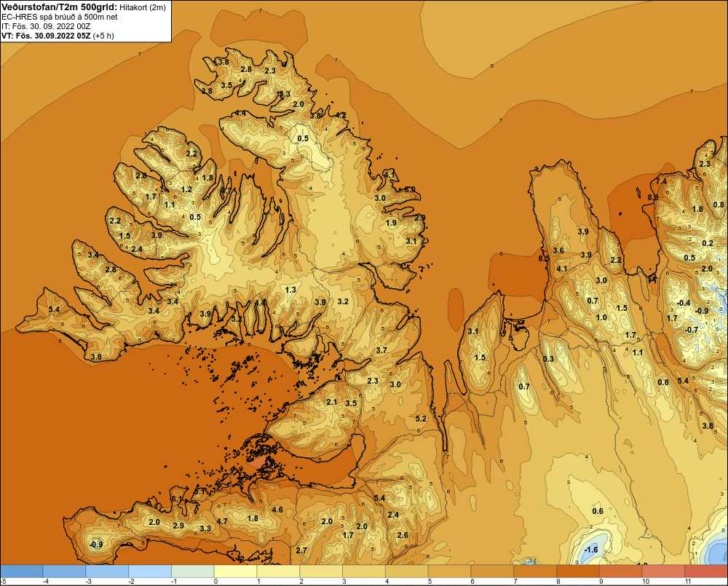Select the 3.7 temperature value
This screenshot has width=728, height=586.
point(381,350)
